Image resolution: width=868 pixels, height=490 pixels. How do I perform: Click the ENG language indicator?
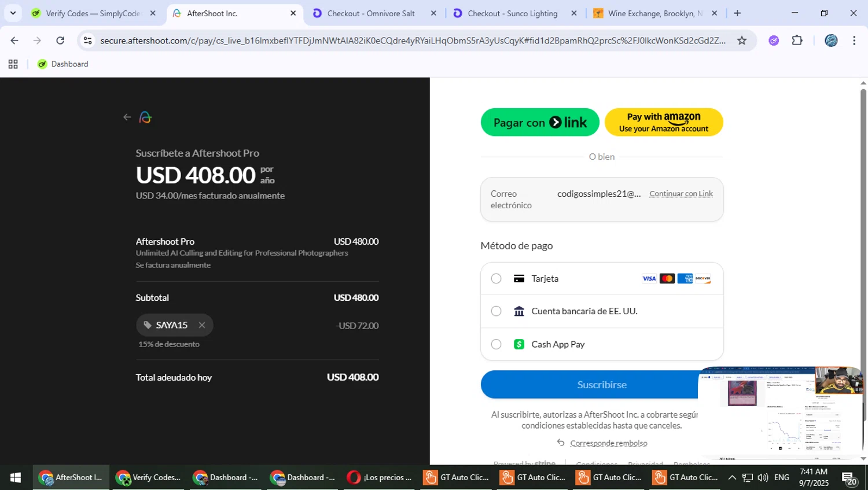782,478
